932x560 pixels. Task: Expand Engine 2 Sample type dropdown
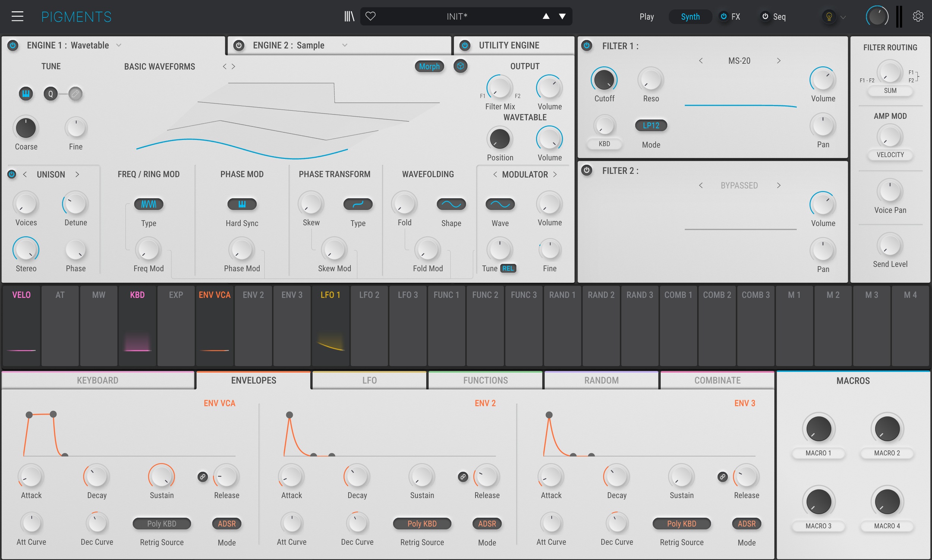pos(344,45)
